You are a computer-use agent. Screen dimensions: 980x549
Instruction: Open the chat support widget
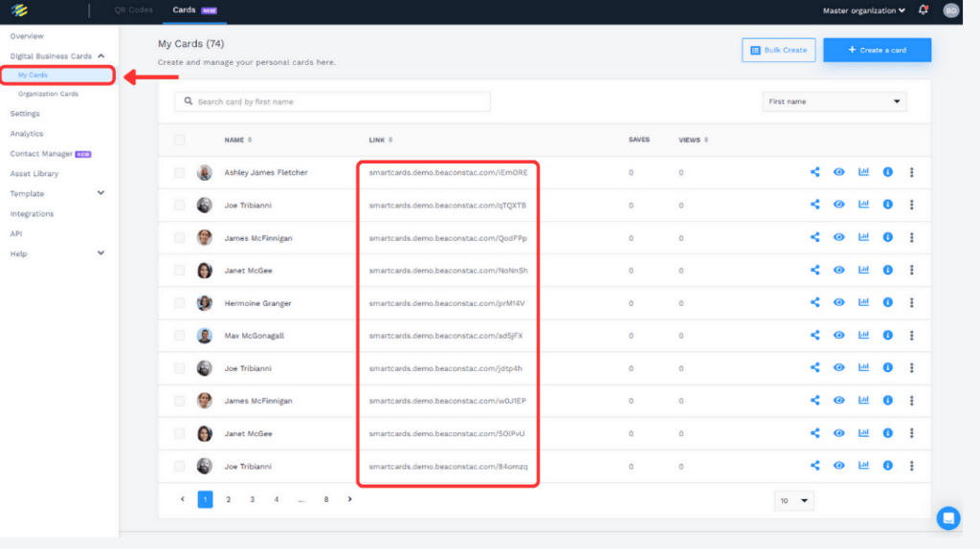[x=948, y=517]
